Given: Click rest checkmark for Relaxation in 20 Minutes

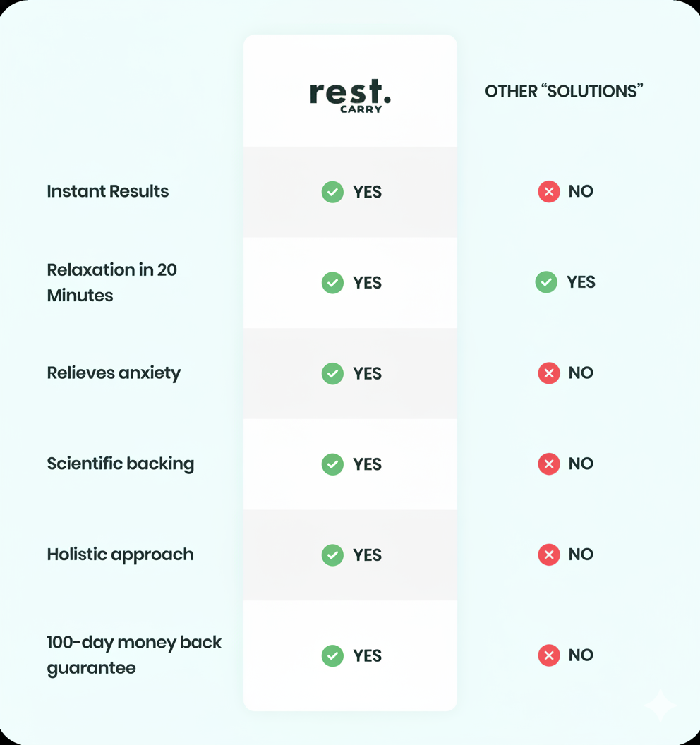Looking at the screenshot, I should coord(332,283).
